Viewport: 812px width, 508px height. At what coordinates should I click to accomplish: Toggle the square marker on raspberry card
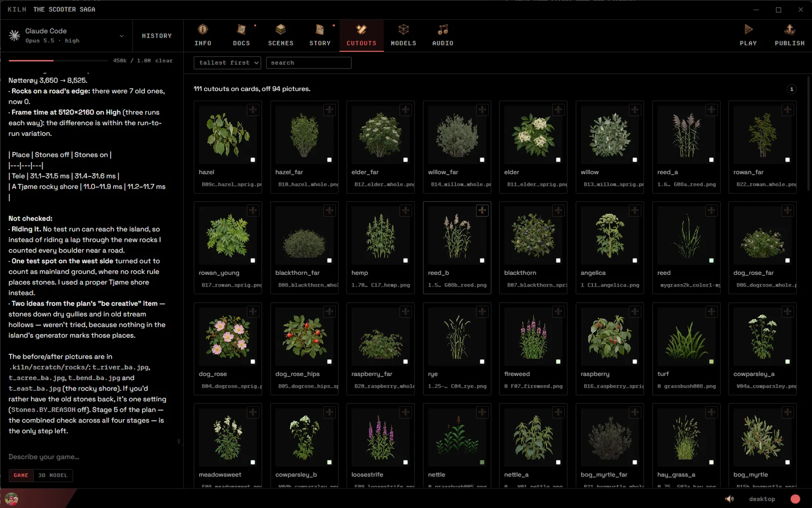[635, 362]
